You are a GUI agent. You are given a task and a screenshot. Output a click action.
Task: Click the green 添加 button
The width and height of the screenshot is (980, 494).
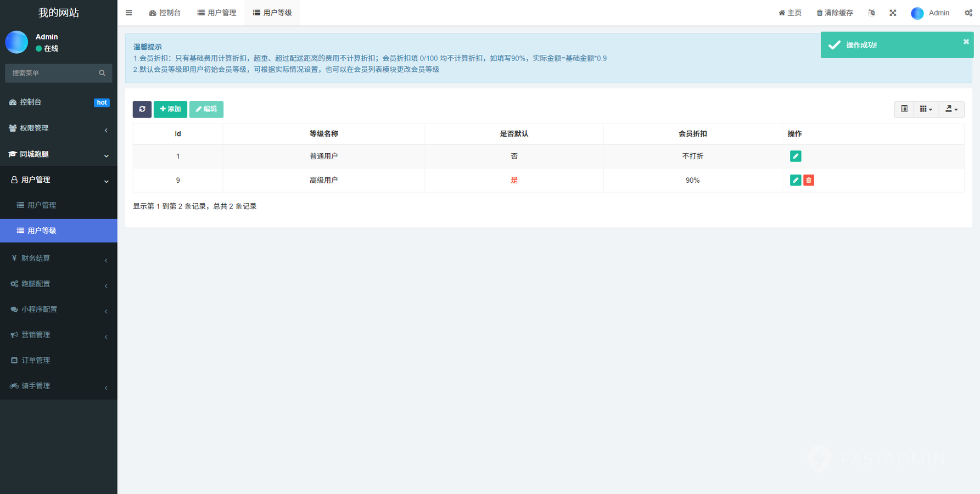pos(170,109)
